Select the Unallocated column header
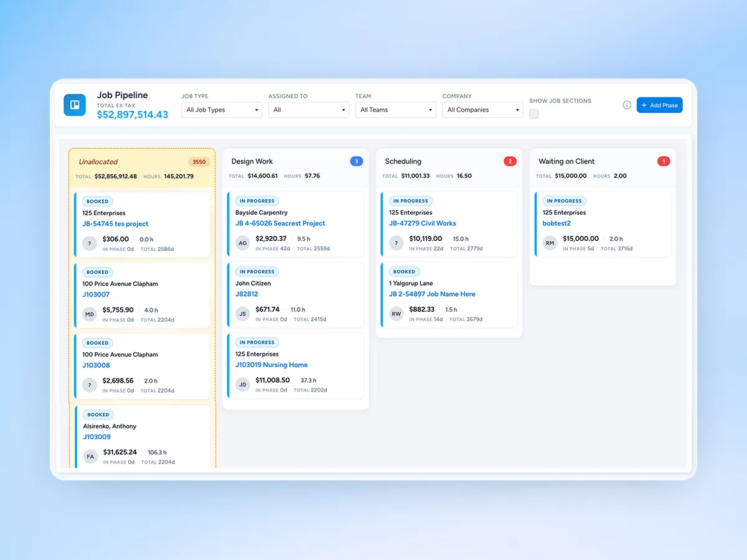Screen dimensions: 747x560 pos(142,168)
